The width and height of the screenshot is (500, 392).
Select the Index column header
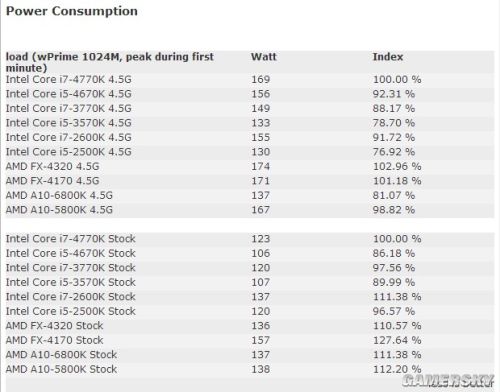tap(388, 57)
